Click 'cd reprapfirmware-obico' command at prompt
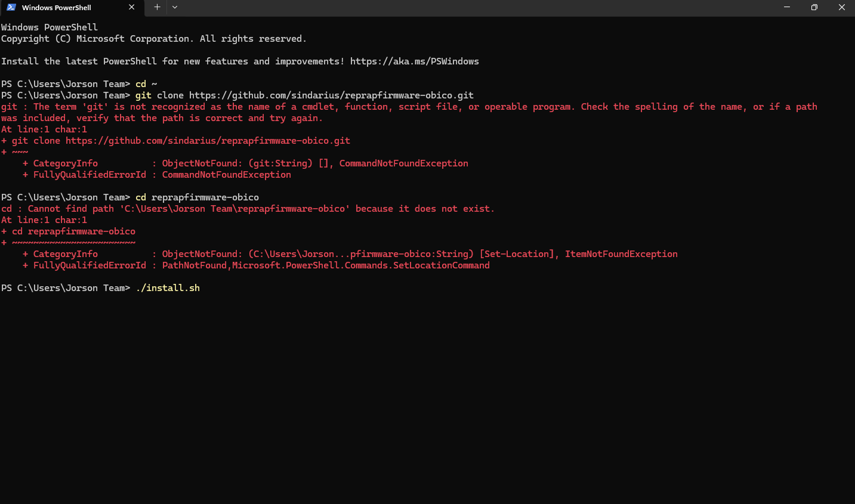The height and width of the screenshot is (504, 855). [197, 197]
